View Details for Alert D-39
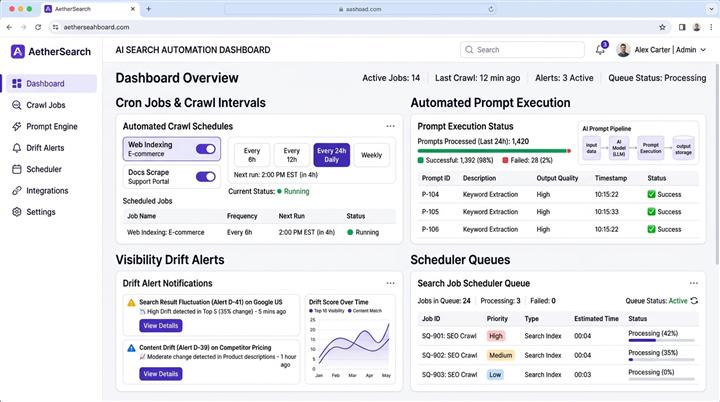Viewport: 720px width, 402px height. (x=161, y=374)
